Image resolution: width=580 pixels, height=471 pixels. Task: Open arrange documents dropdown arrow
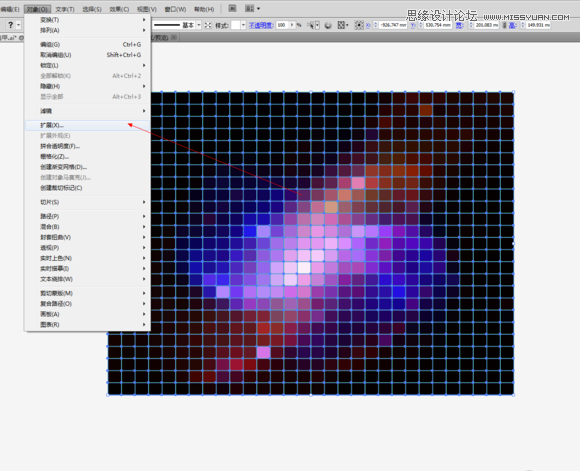pos(258,8)
